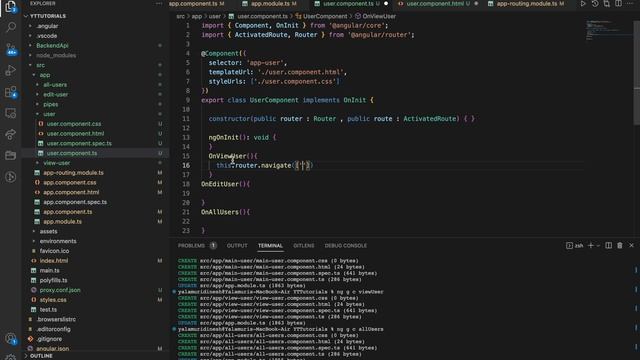This screenshot has height=360, width=640.
Task: Open editor More Actions ellipsis at top right
Action: click(x=630, y=4)
